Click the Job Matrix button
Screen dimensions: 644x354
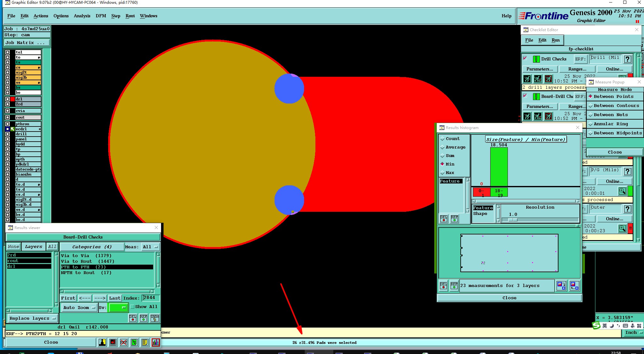[26, 43]
